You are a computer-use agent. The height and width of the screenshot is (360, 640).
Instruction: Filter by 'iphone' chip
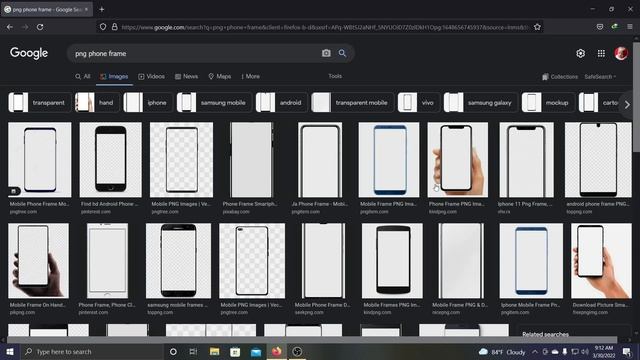tap(148, 102)
